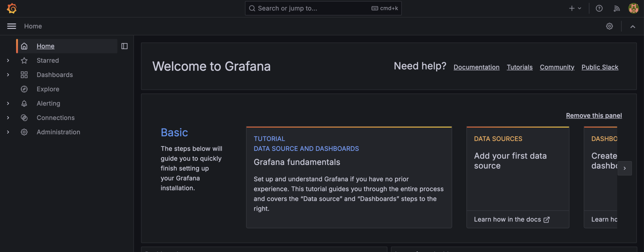
Task: Click Remove this panel link
Action: point(594,116)
